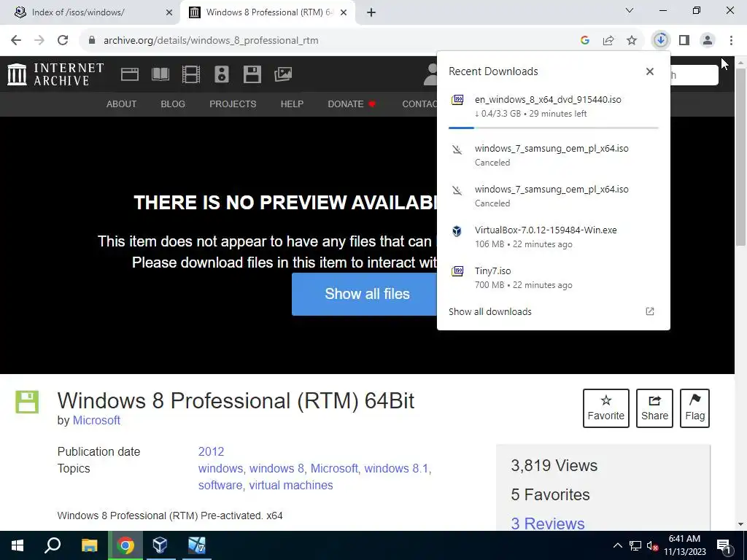Image resolution: width=747 pixels, height=560 pixels.
Task: Open the 'virtual machines' topic link
Action: click(291, 485)
